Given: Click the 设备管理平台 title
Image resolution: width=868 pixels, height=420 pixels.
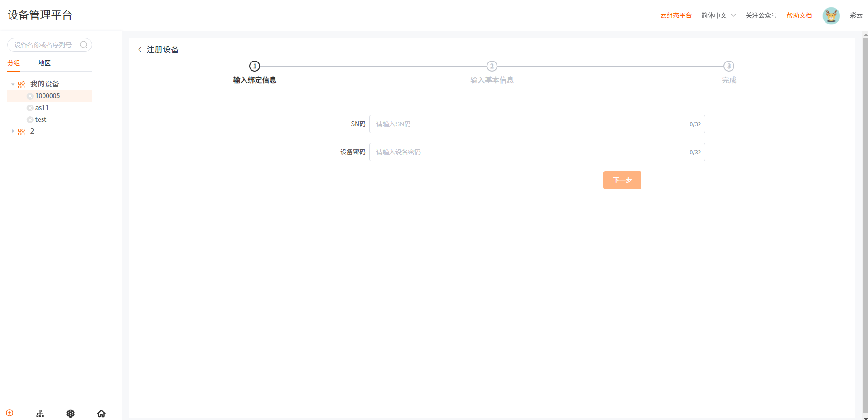Looking at the screenshot, I should pos(40,15).
